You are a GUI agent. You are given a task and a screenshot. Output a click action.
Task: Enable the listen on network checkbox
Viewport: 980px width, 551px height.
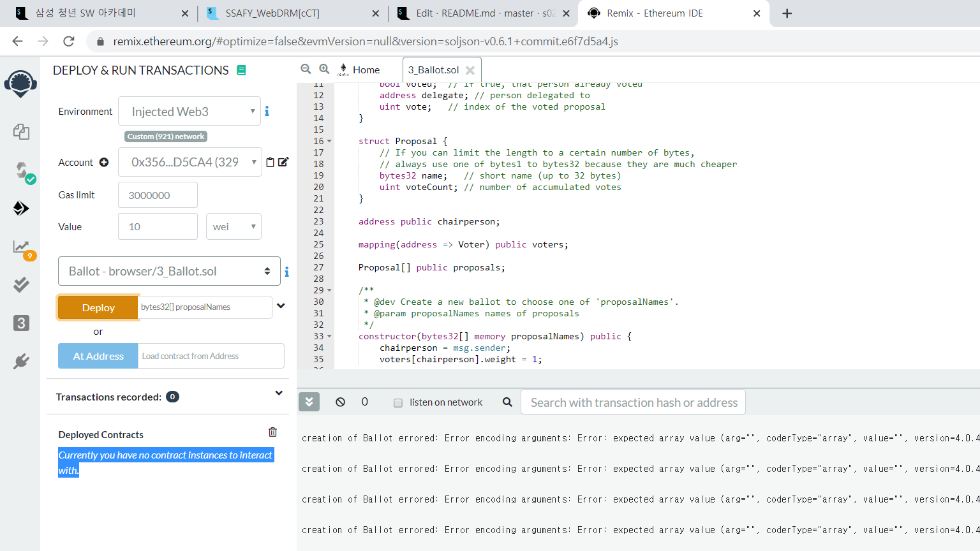(x=398, y=403)
